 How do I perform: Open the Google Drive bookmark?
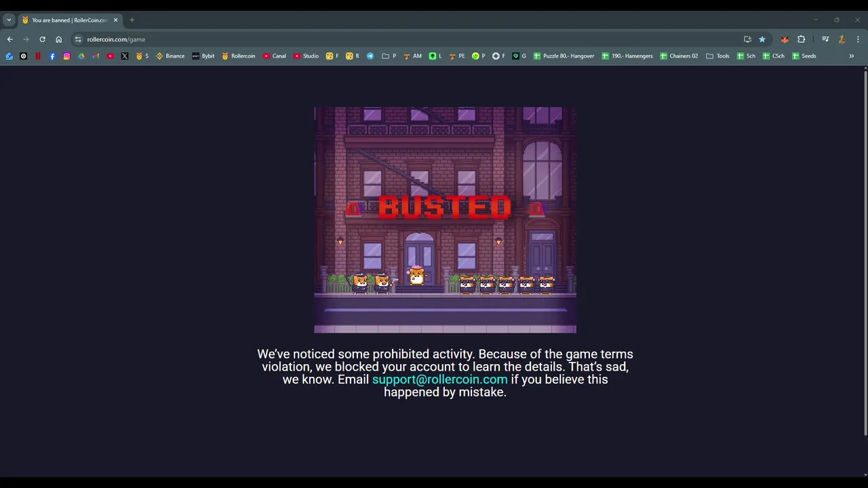tap(81, 56)
